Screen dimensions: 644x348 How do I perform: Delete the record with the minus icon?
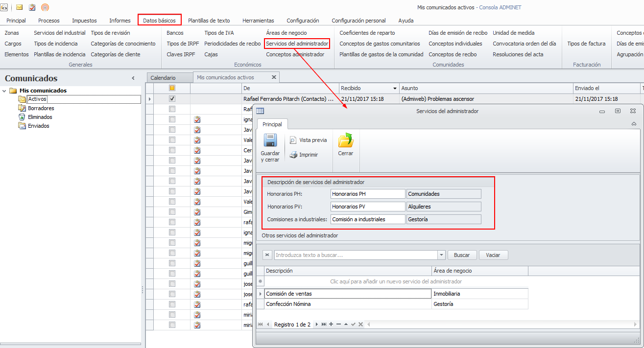[x=338, y=325]
